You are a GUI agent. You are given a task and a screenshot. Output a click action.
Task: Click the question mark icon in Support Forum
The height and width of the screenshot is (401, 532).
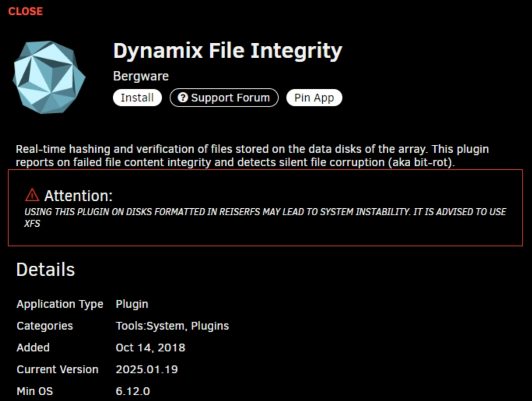click(182, 97)
